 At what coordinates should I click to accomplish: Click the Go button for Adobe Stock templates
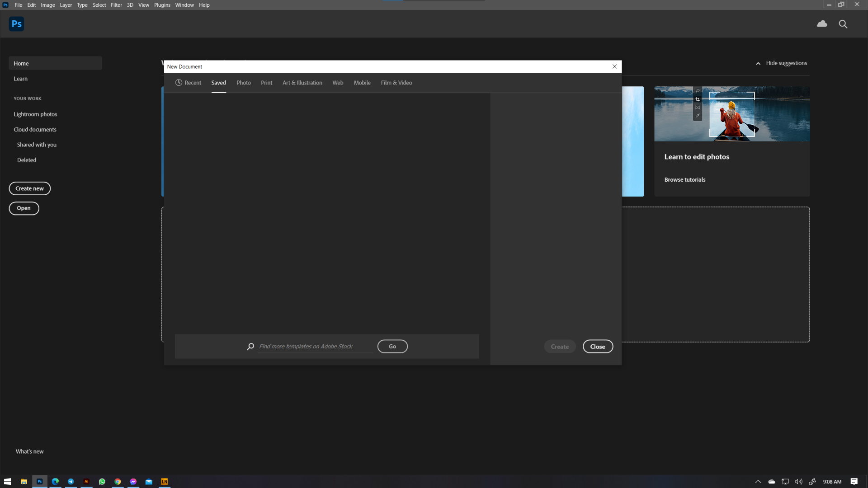tap(392, 346)
